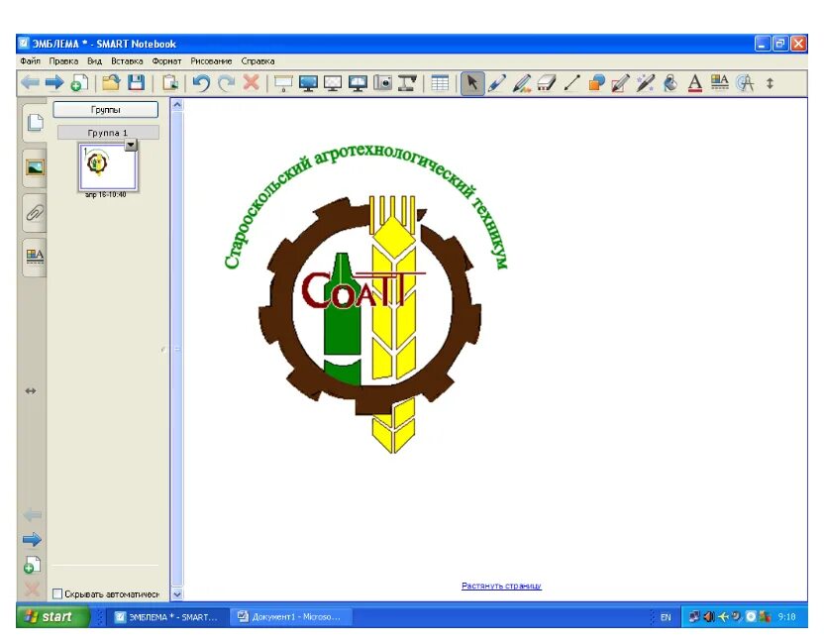Move toolbar using the vertical arrows icon
The width and height of the screenshot is (824, 644).
coord(770,83)
